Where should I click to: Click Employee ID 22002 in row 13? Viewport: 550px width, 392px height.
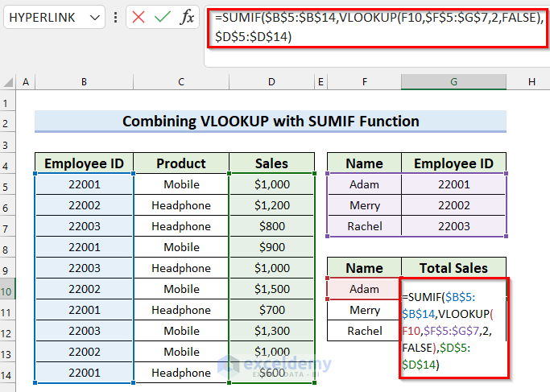click(x=85, y=352)
